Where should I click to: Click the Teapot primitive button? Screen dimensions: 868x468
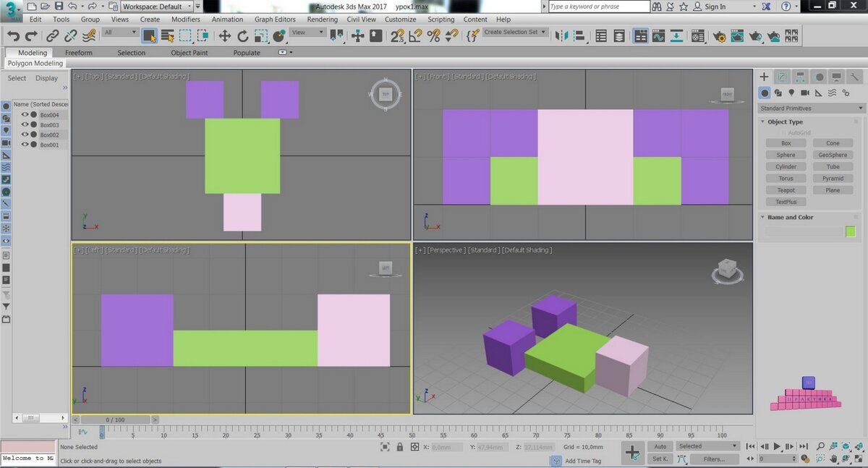[786, 190]
